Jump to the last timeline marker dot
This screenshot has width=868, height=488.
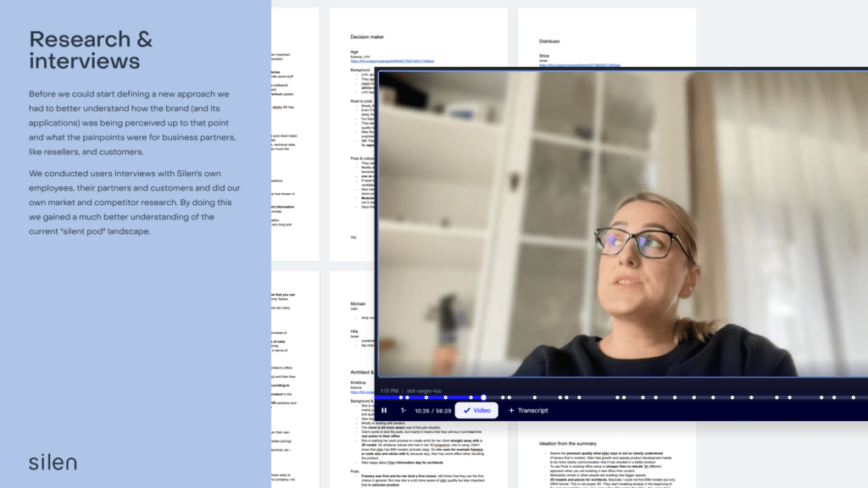click(x=854, y=396)
